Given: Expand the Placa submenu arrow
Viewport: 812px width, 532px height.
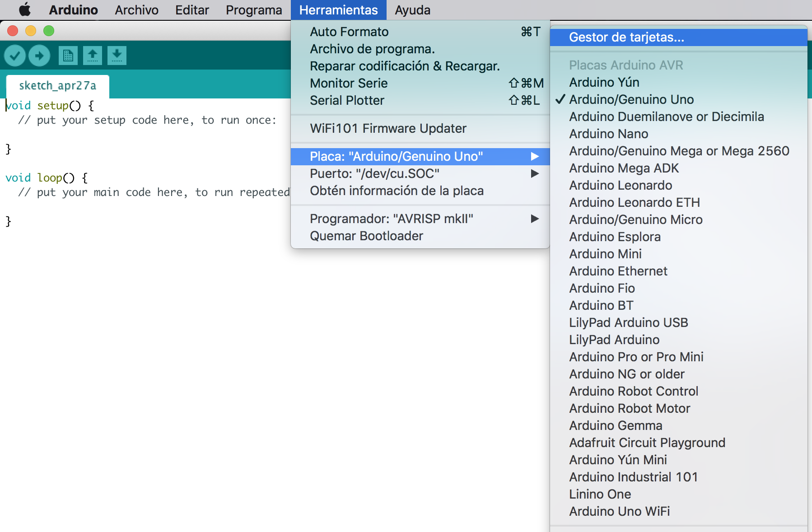Looking at the screenshot, I should coord(535,156).
